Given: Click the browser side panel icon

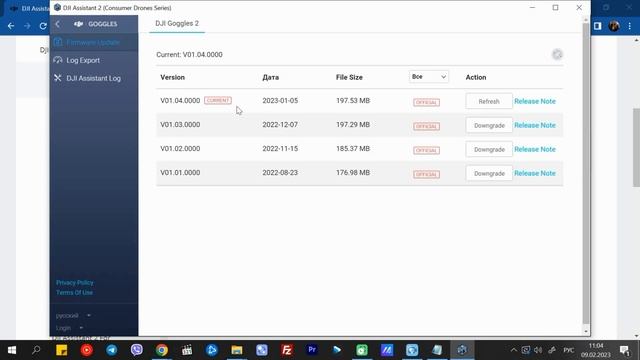Looking at the screenshot, I should (598, 26).
